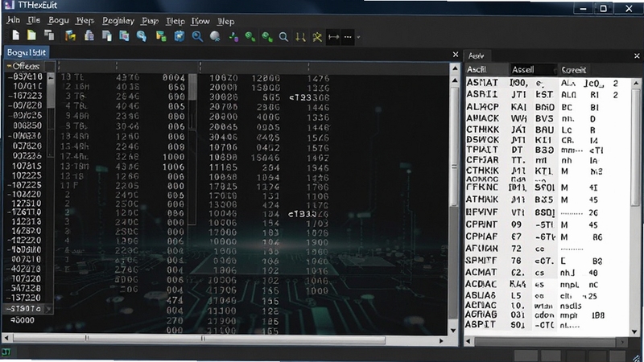Click the blue globe search toolbar icon
This screenshot has height=362, width=644.
[x=142, y=36]
